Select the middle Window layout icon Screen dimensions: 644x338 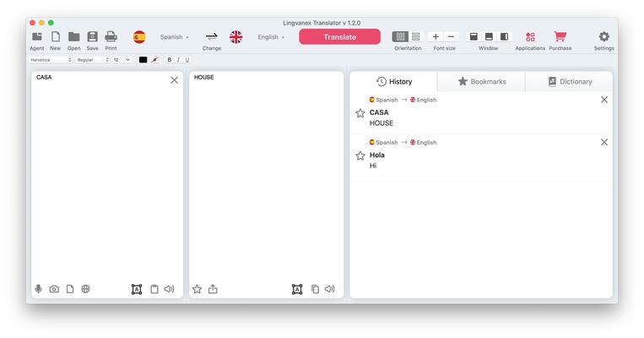point(489,36)
